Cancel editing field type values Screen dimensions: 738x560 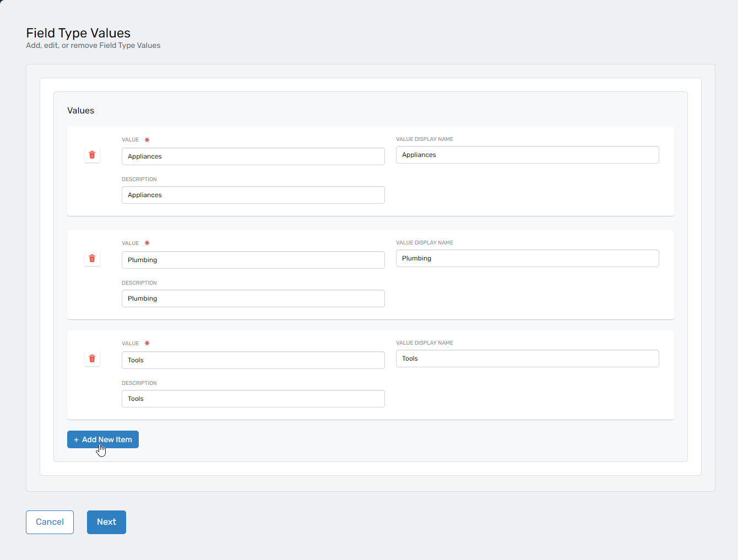(x=50, y=522)
